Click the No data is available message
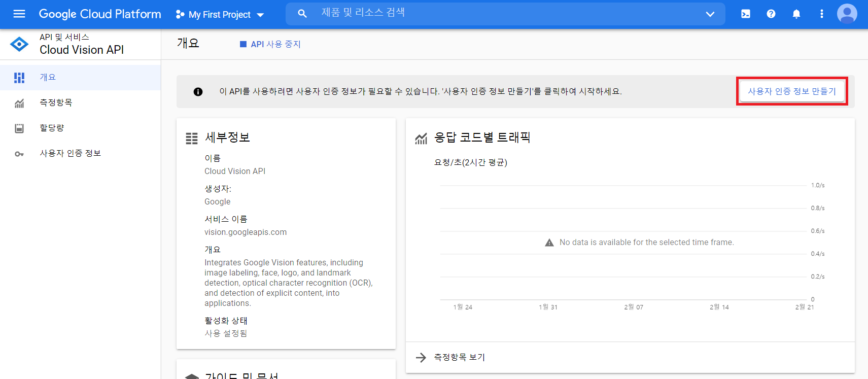Viewport: 868px width, 379px height. (647, 243)
